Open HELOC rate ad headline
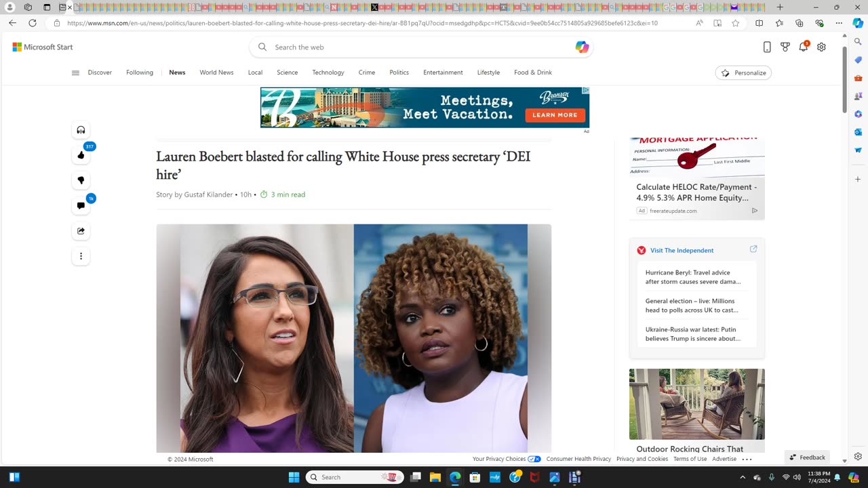Viewport: 868px width, 488px height. click(696, 192)
